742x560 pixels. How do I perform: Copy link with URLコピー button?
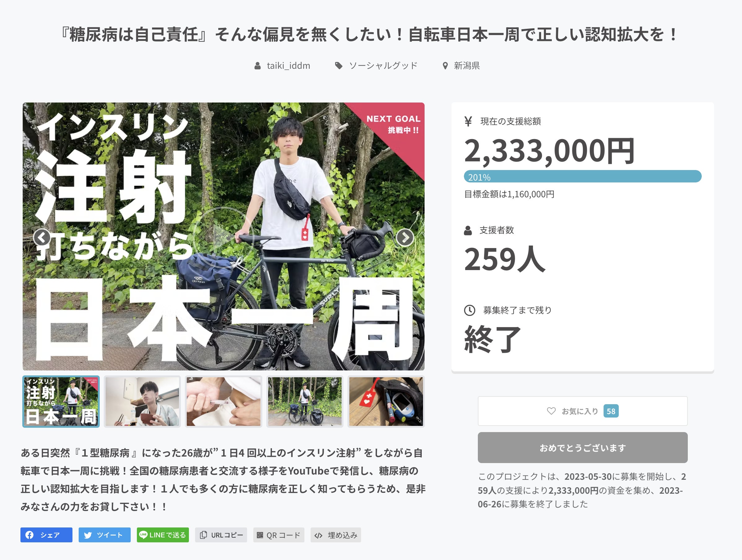pyautogui.click(x=221, y=535)
